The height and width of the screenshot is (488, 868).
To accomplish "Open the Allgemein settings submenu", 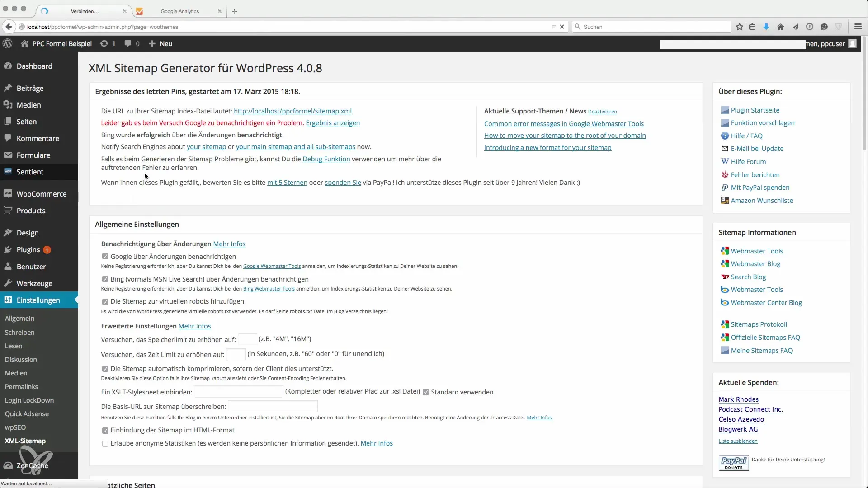I will click(x=20, y=319).
